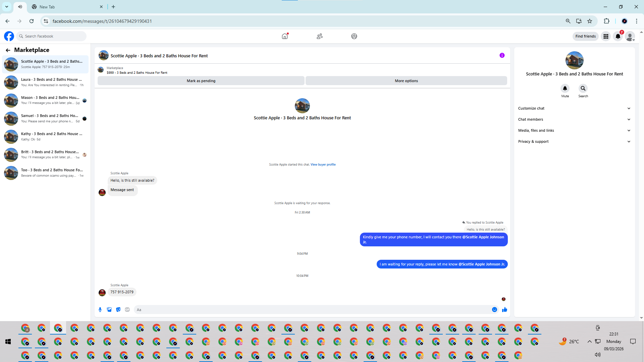Open the View buyer profile link
Viewport: 644px width, 362px height.
(x=323, y=165)
